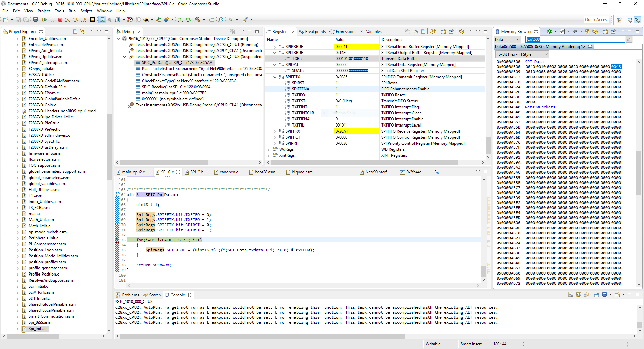The width and height of the screenshot is (644, 349).
Task: Click the red Terminate button
Action: pyautogui.click(x=60, y=20)
